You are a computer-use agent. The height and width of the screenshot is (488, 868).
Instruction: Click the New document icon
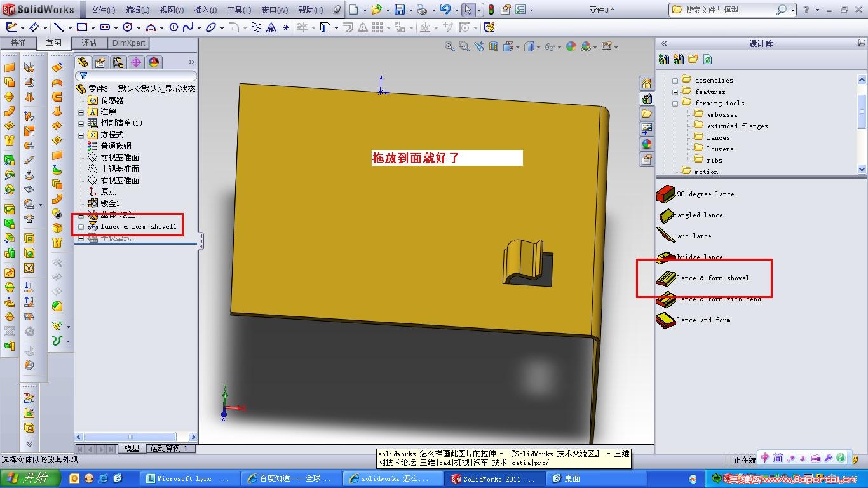pos(354,10)
